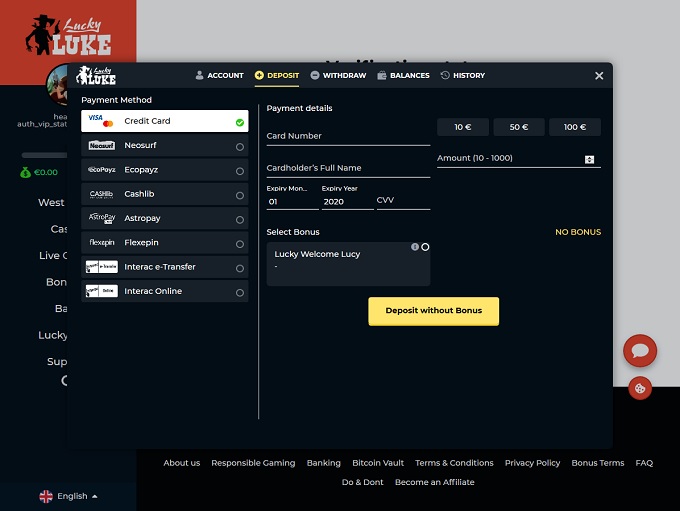Select the Cashlib payment radio button
This screenshot has width=680, height=511.
click(x=240, y=195)
